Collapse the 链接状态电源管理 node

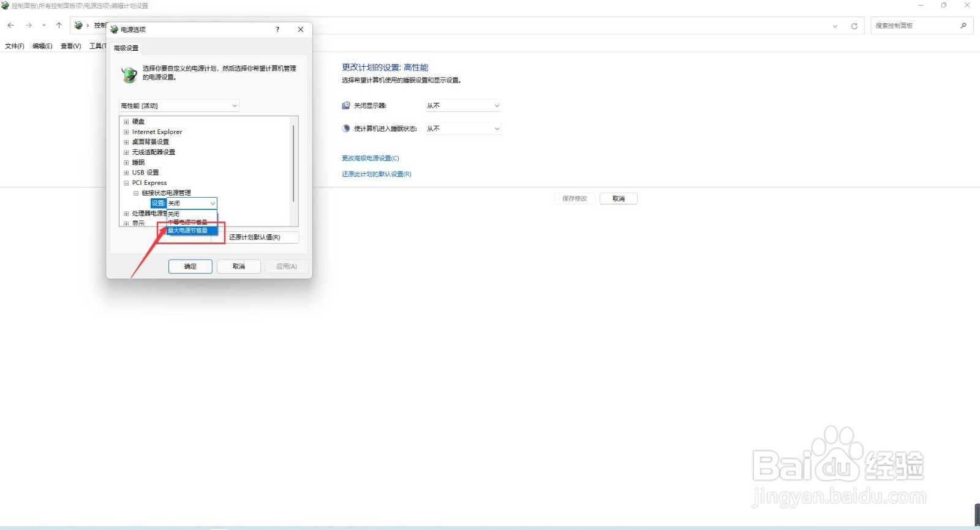136,193
